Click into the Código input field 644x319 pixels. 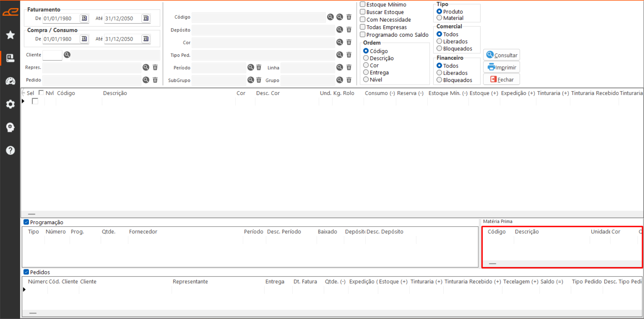click(x=258, y=17)
